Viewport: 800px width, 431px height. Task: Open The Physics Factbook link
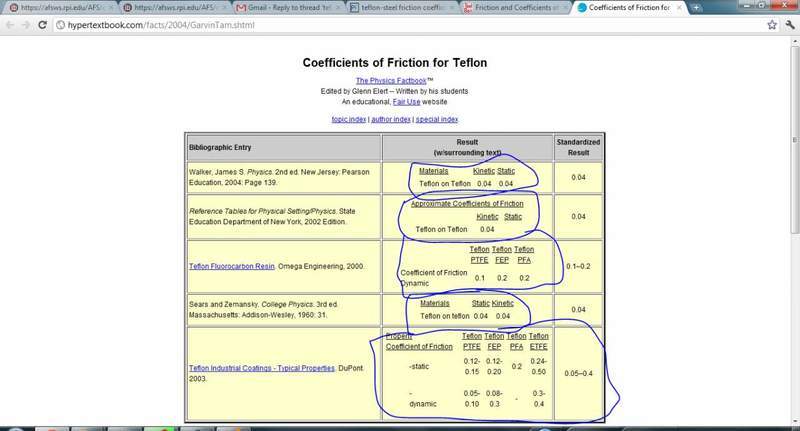point(391,81)
